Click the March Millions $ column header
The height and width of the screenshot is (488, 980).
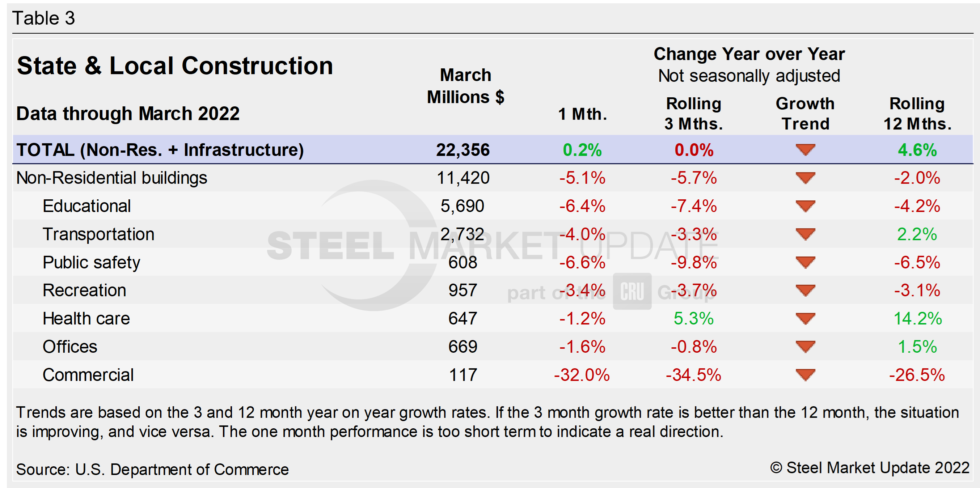(x=465, y=86)
